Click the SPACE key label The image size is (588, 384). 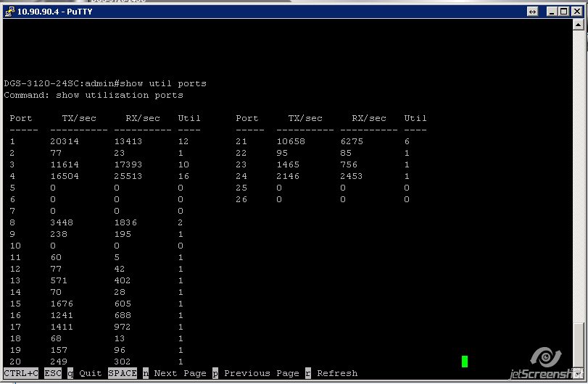[x=123, y=373]
